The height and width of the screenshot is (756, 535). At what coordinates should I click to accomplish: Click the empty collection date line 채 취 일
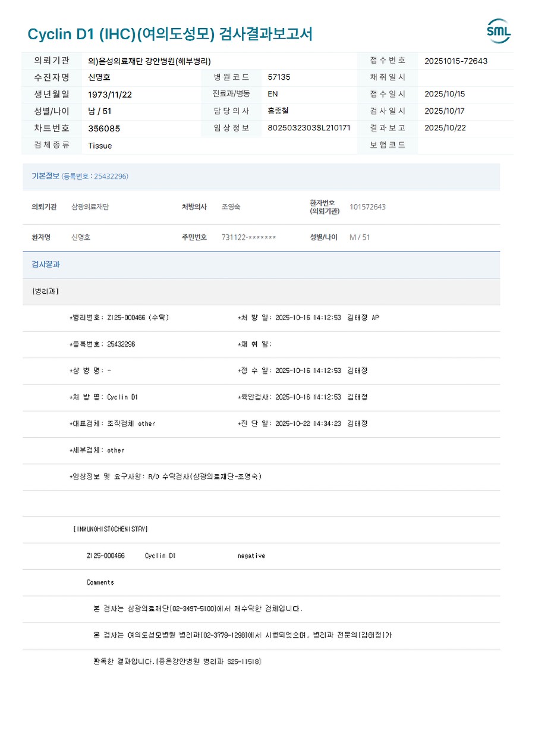point(254,344)
